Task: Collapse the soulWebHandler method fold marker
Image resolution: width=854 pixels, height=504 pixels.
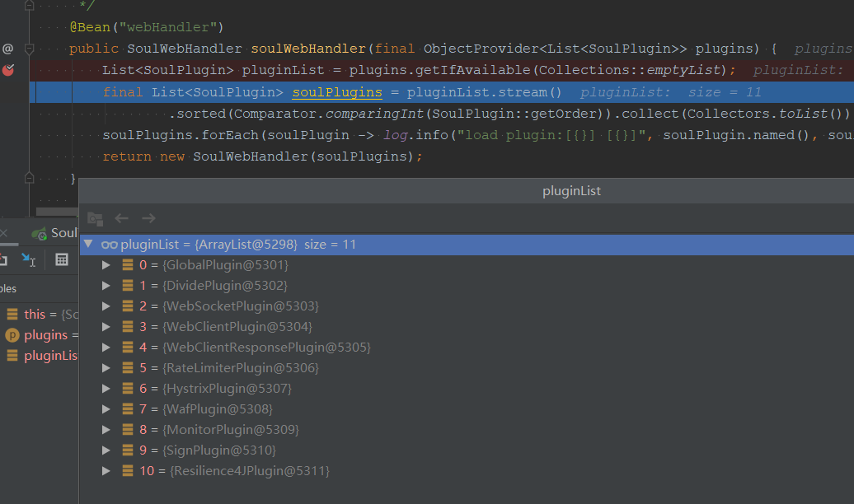Action: click(x=30, y=49)
